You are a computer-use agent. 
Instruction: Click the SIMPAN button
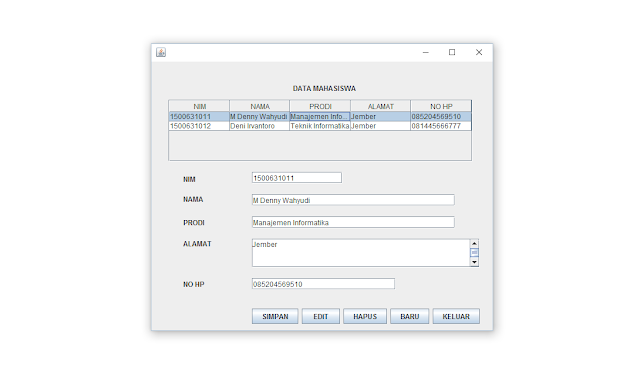click(x=275, y=316)
